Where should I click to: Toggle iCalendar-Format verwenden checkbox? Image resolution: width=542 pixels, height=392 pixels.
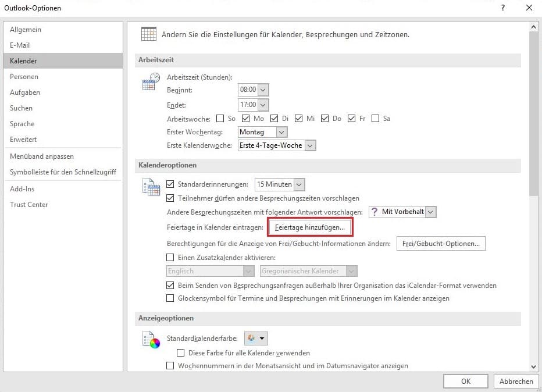click(x=170, y=285)
